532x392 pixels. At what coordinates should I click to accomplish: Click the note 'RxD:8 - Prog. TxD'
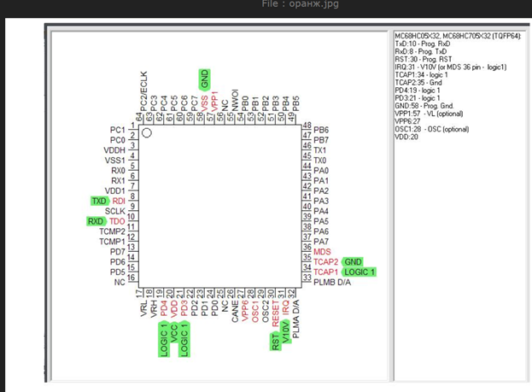coord(421,51)
